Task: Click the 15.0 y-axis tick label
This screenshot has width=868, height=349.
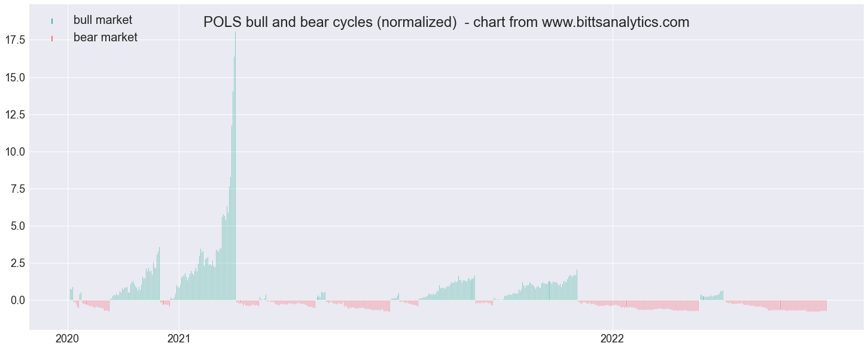Action: click(x=14, y=78)
